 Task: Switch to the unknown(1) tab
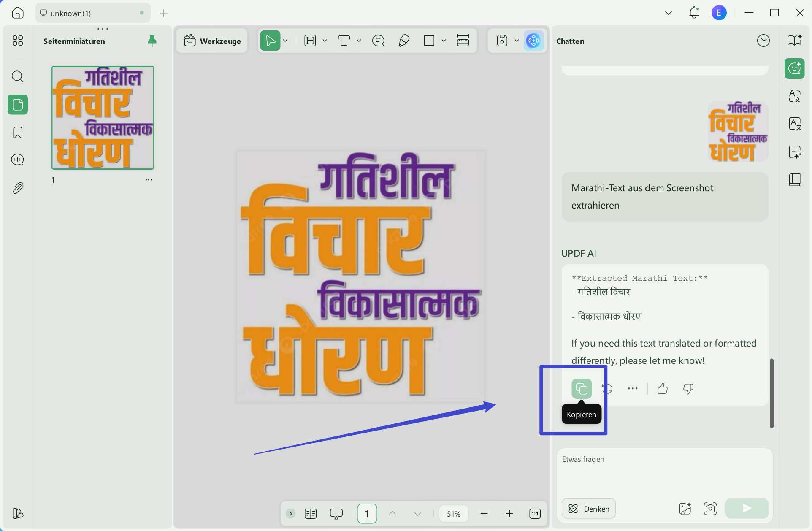point(71,13)
